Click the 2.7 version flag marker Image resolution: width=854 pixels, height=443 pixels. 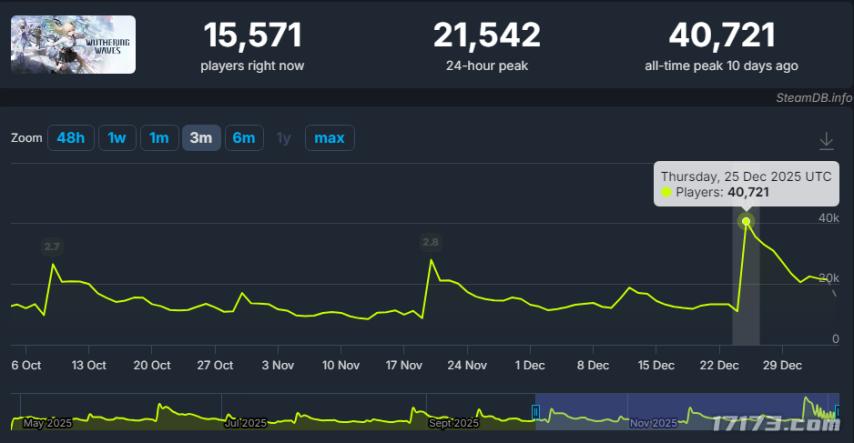(x=52, y=245)
